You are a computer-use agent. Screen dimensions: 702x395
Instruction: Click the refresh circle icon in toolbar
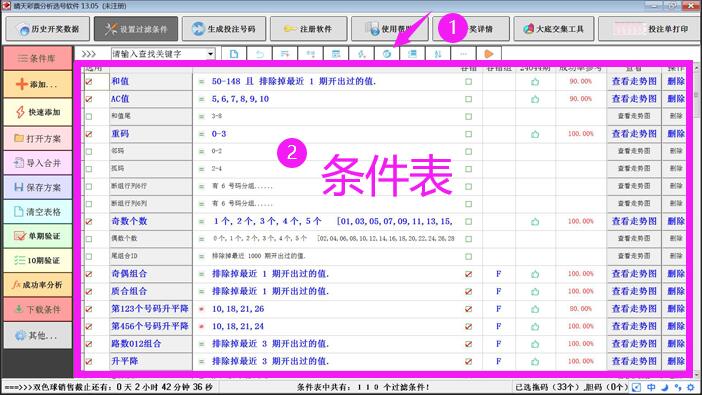click(387, 54)
